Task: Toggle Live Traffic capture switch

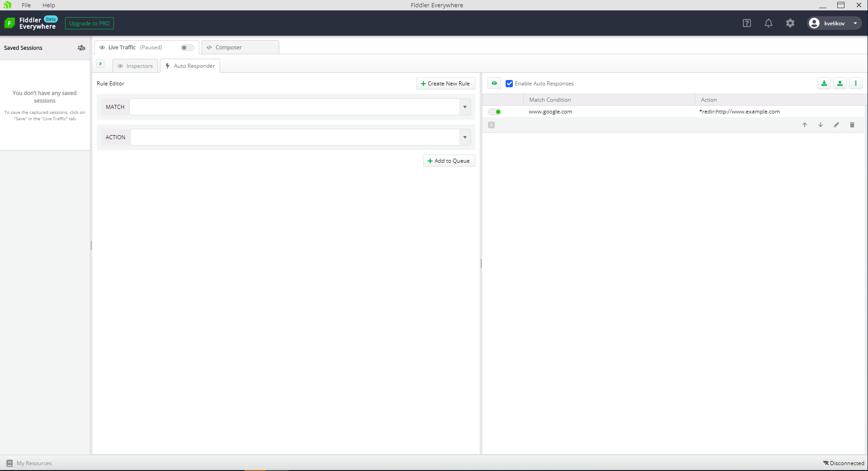Action: coord(187,47)
